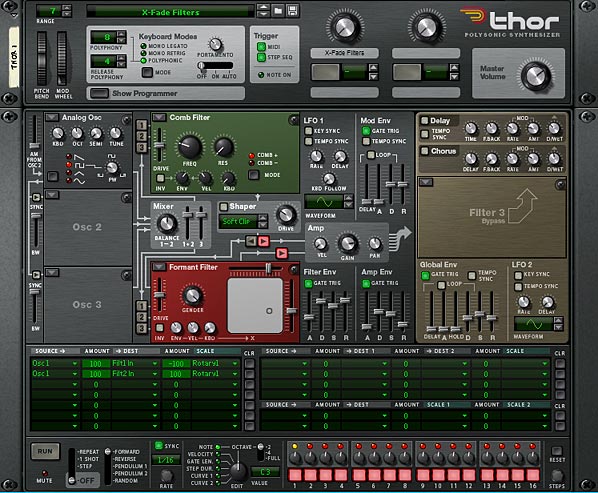The width and height of the screenshot is (598, 493).
Task: Click Comb Filter oscillator input 3 button
Action: pyautogui.click(x=141, y=147)
